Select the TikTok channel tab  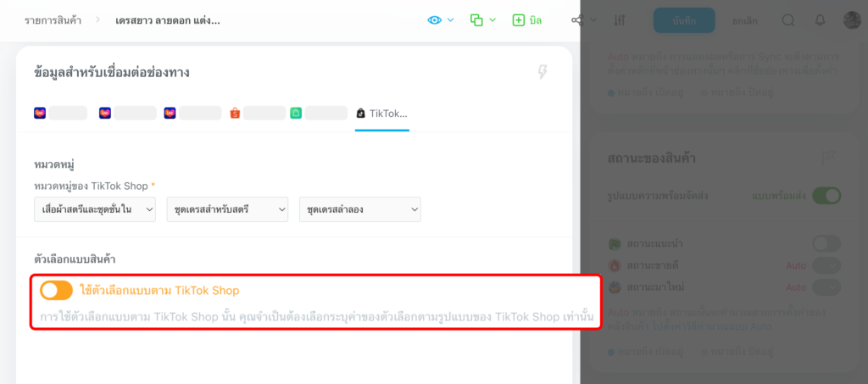[381, 113]
